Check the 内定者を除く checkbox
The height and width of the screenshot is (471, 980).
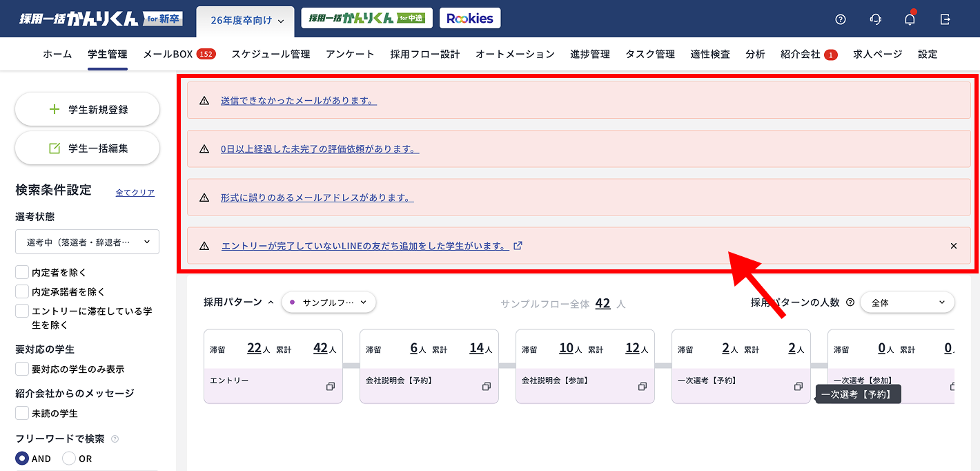click(x=23, y=272)
